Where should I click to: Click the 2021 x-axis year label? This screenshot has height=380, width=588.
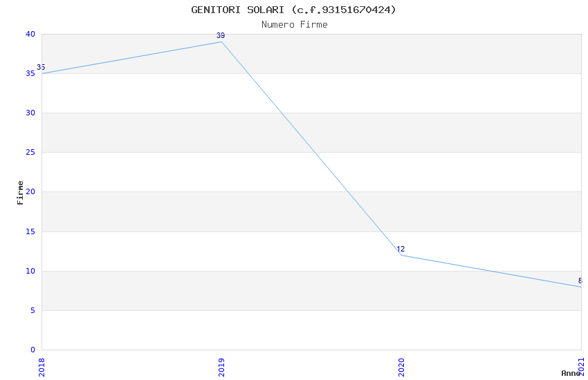click(x=581, y=366)
